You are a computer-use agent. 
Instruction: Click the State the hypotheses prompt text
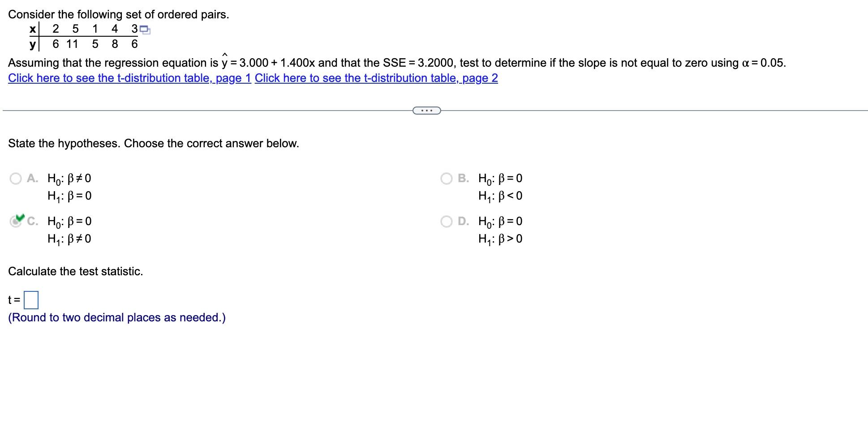(154, 143)
